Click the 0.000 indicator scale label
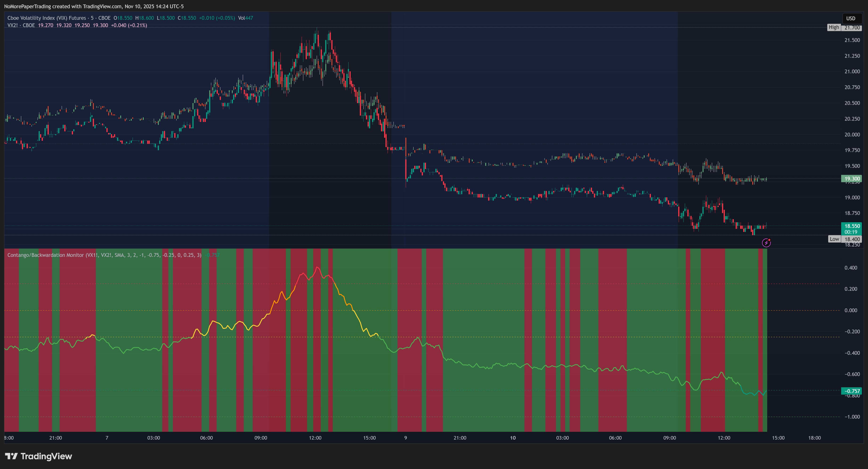This screenshot has width=868, height=469. pos(851,310)
